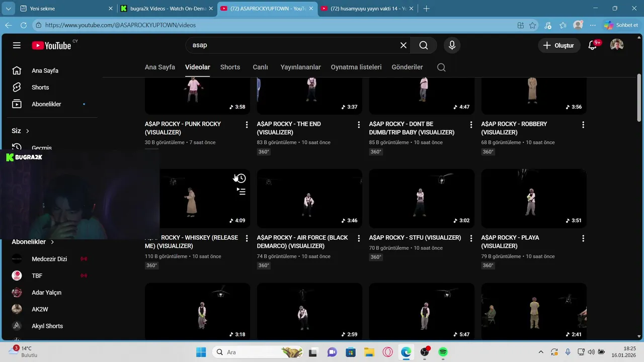Open options for AIR FORCE video
The width and height of the screenshot is (644, 362).
359,238
